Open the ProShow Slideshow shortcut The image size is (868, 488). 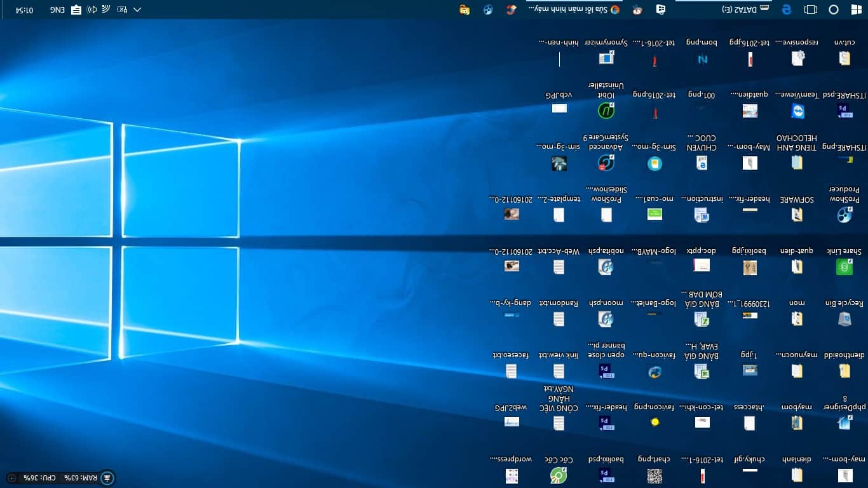[606, 215]
